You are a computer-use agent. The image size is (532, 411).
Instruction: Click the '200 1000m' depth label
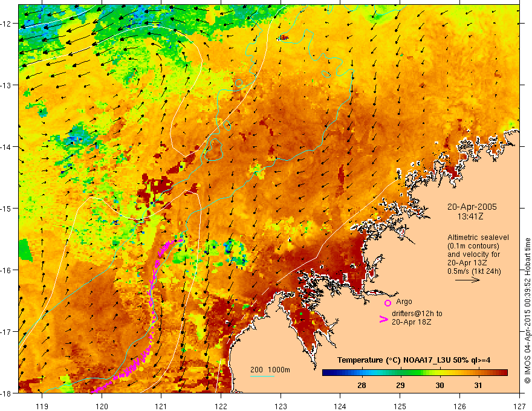tap(270, 370)
